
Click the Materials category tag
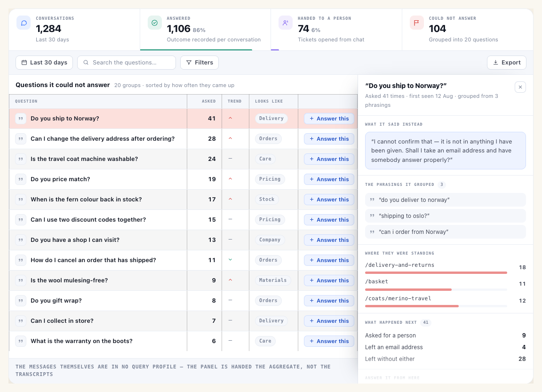click(x=273, y=280)
